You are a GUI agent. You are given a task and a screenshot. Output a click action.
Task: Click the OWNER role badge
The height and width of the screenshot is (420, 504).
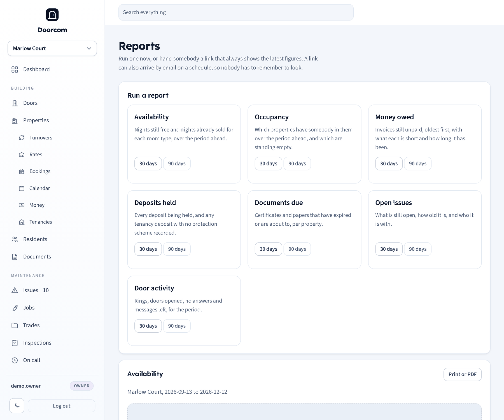coord(81,386)
